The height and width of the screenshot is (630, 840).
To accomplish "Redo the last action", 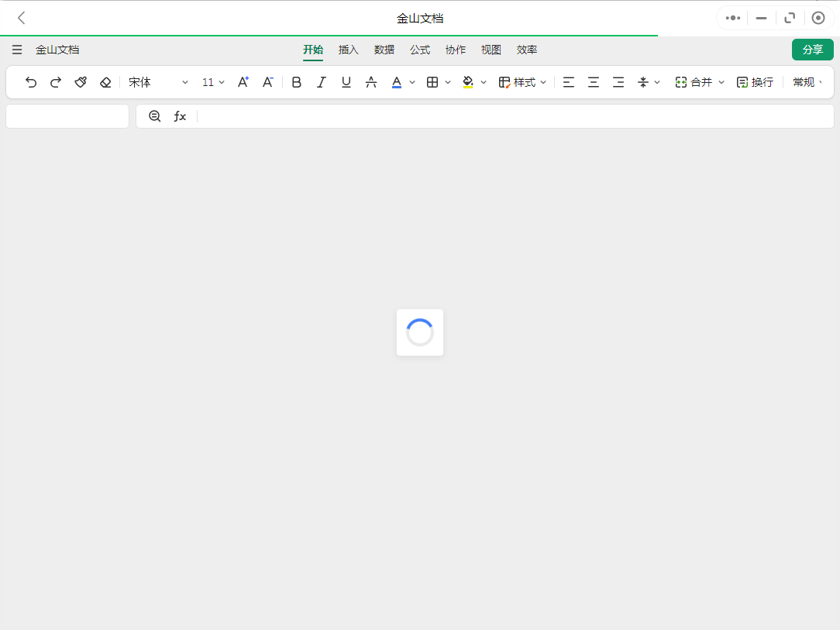I will (x=56, y=82).
